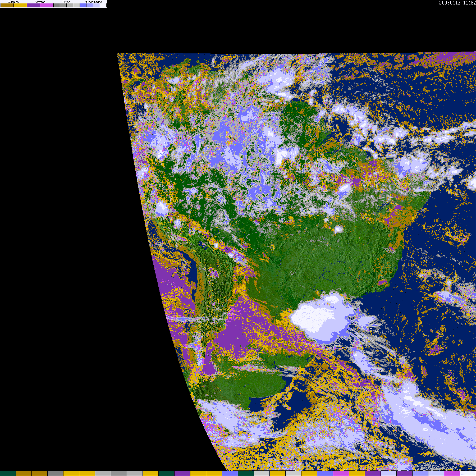This screenshot has width=476, height=476.
Task: Click the Estratos legend label
Action: point(40,2)
